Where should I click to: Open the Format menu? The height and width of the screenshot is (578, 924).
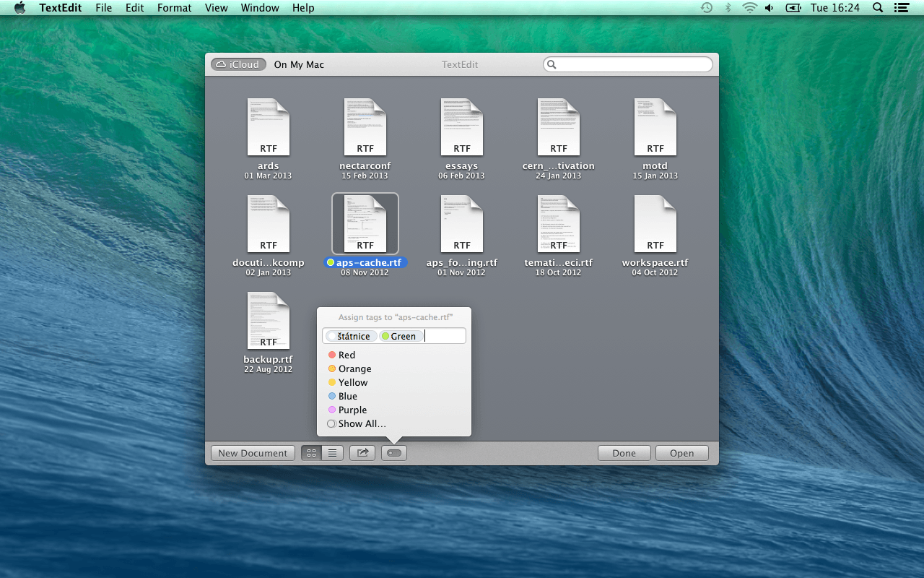click(175, 8)
